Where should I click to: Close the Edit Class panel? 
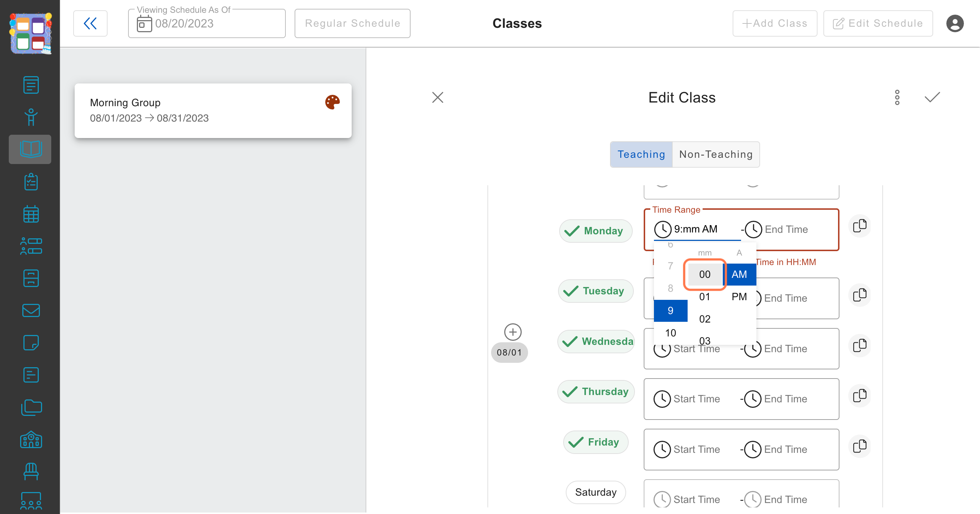click(438, 97)
